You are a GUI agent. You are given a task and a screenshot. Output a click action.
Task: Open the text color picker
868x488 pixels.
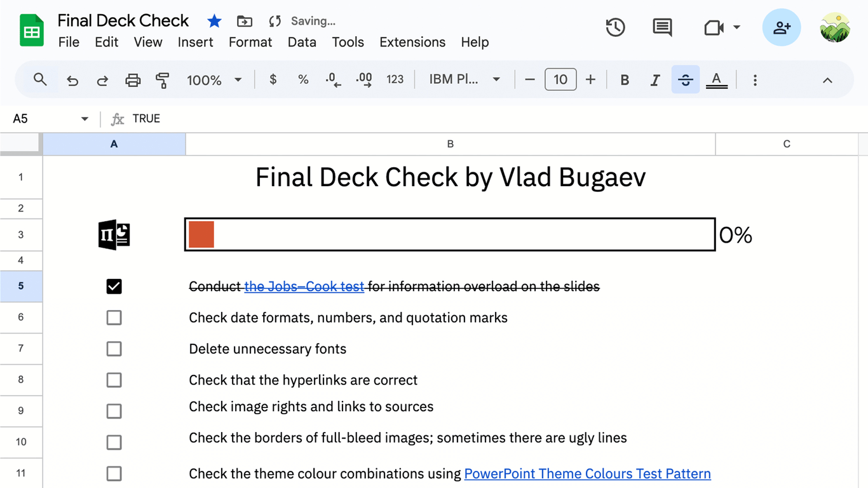(717, 80)
